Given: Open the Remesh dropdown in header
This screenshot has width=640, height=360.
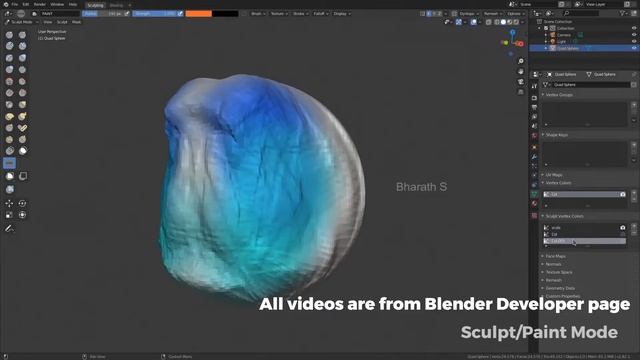Looking at the screenshot, I should pyautogui.click(x=493, y=13).
